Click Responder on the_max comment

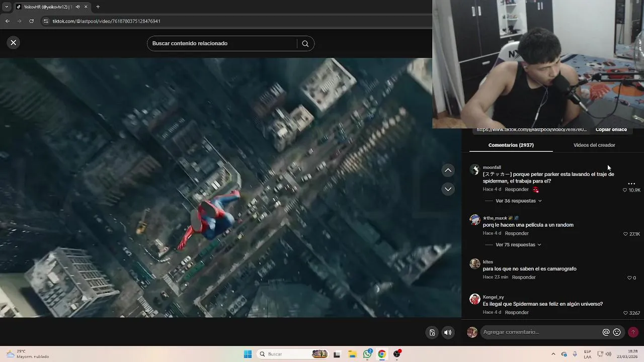tap(517, 233)
